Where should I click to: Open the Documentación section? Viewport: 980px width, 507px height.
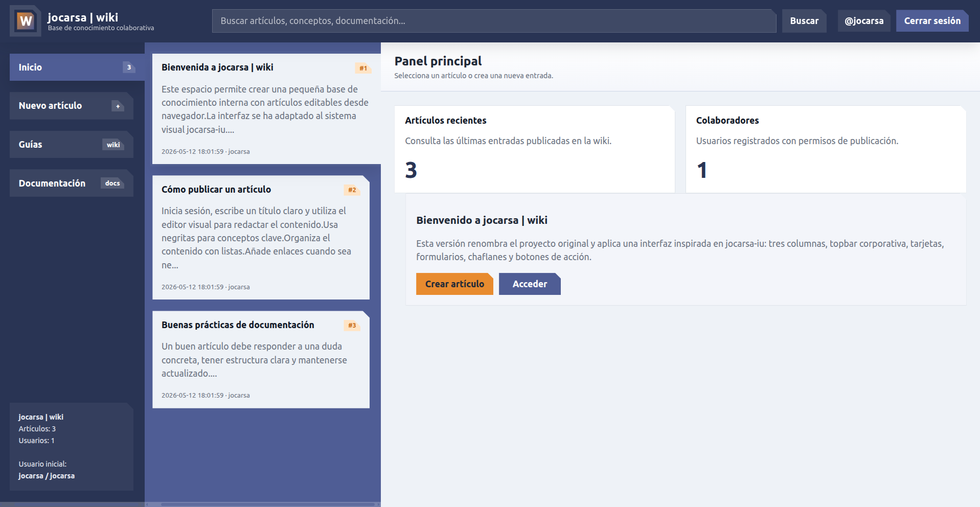click(72, 183)
